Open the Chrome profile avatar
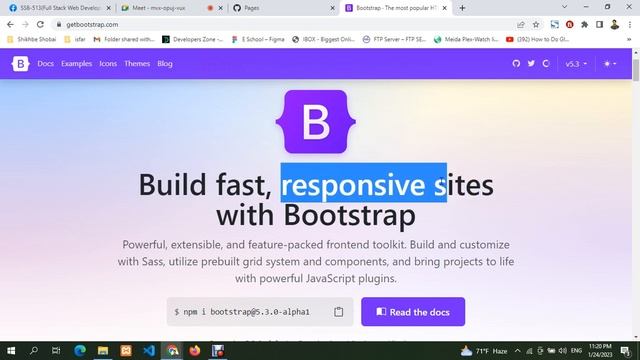The height and width of the screenshot is (360, 640). coord(615,24)
